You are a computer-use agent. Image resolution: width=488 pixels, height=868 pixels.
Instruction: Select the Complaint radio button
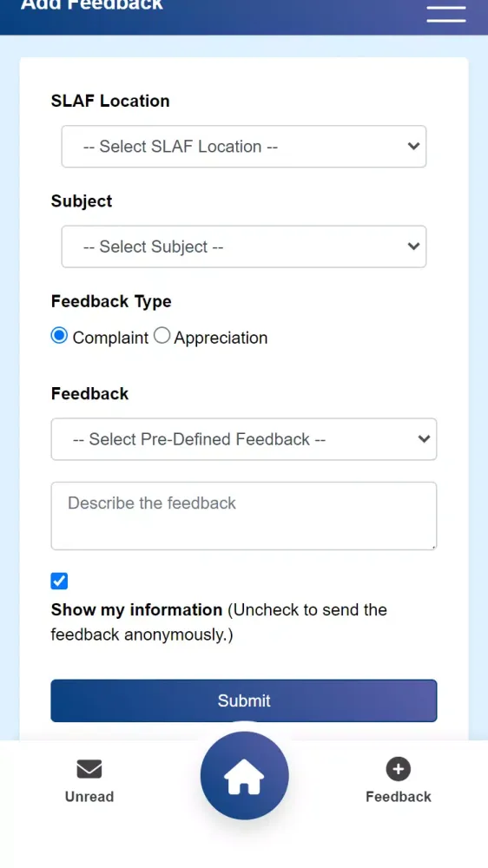tap(59, 335)
